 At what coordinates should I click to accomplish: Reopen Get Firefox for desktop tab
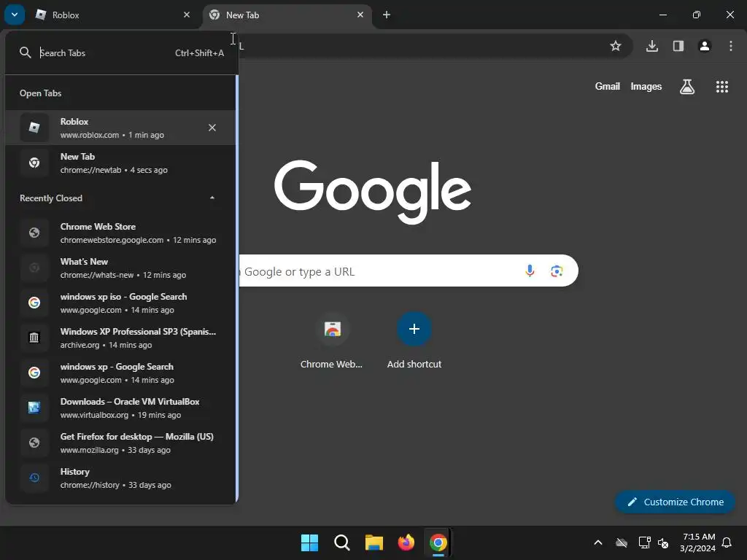120,443
